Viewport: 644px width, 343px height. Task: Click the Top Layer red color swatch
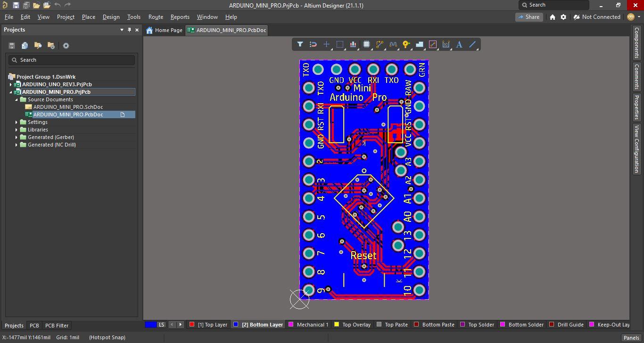192,325
